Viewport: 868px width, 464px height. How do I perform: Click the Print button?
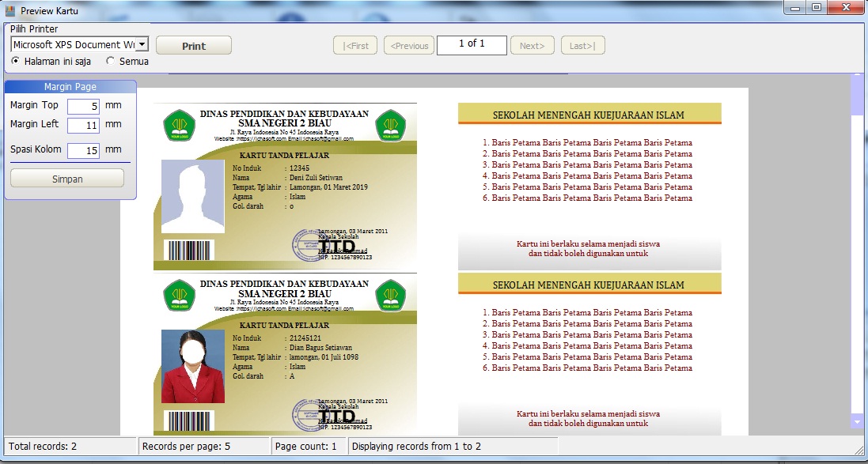(x=193, y=45)
